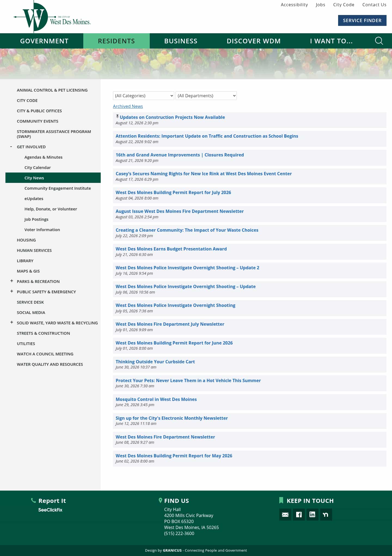The width and height of the screenshot is (392, 556).
Task: Open the email icon under Keep in Touch
Action: pos(285,515)
